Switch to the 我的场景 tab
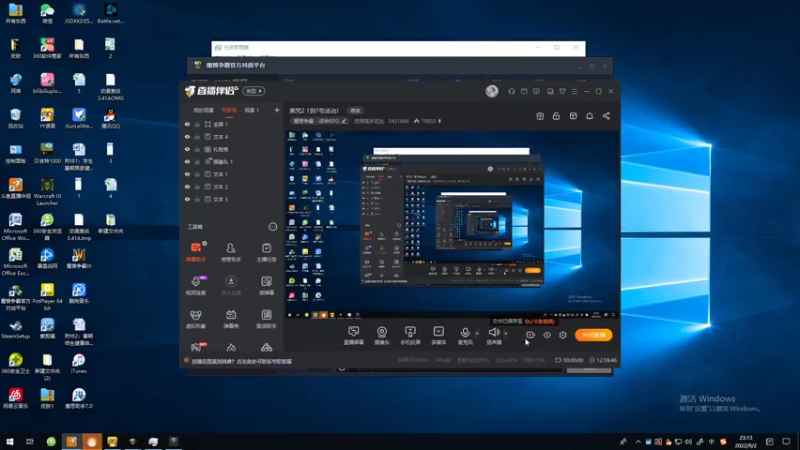 pyautogui.click(x=203, y=110)
